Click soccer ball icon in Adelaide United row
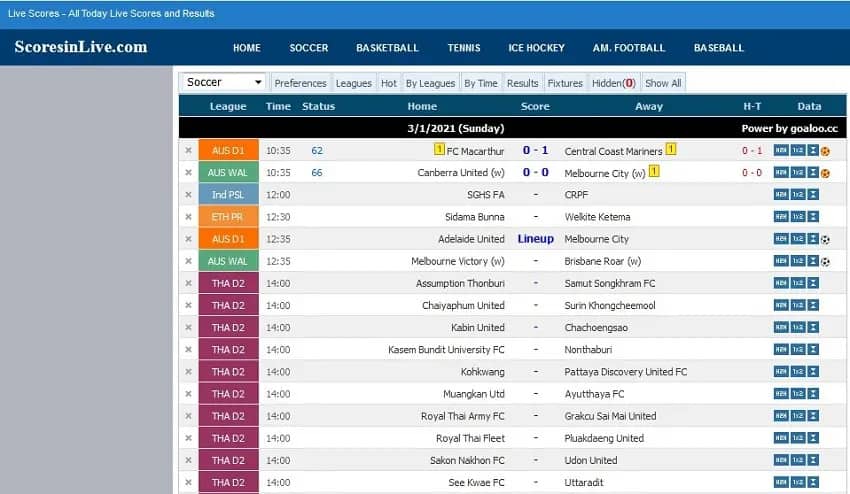850x494 pixels. [x=825, y=240]
